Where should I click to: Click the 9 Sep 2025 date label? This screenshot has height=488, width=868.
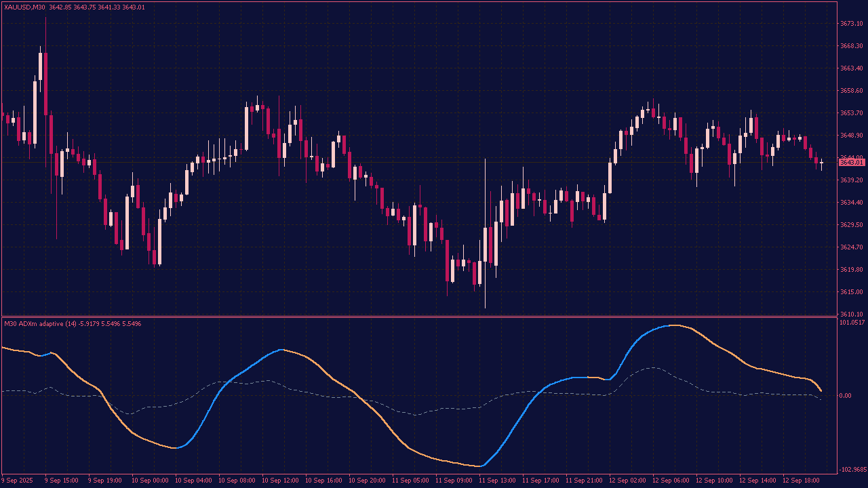pos(17,481)
